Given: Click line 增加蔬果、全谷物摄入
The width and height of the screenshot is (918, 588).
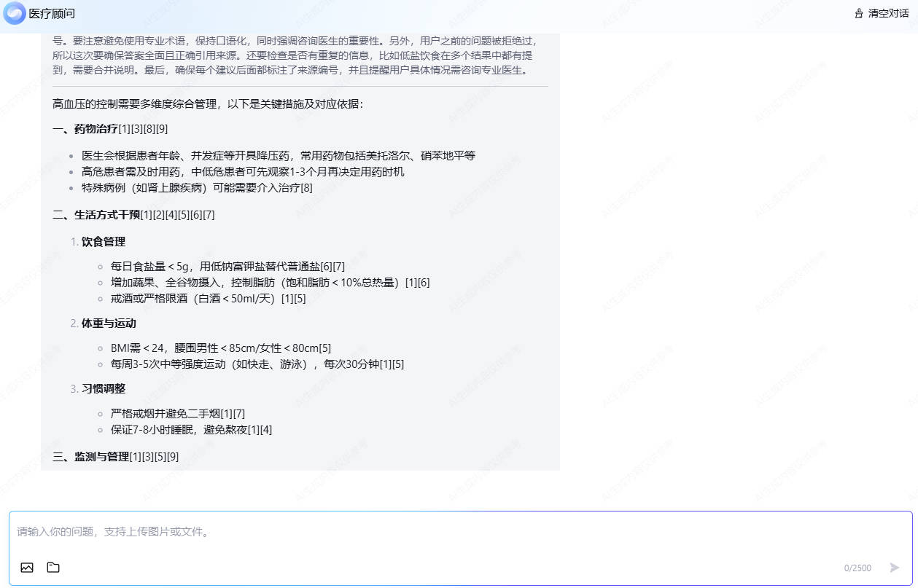Looking at the screenshot, I should click(x=271, y=283).
